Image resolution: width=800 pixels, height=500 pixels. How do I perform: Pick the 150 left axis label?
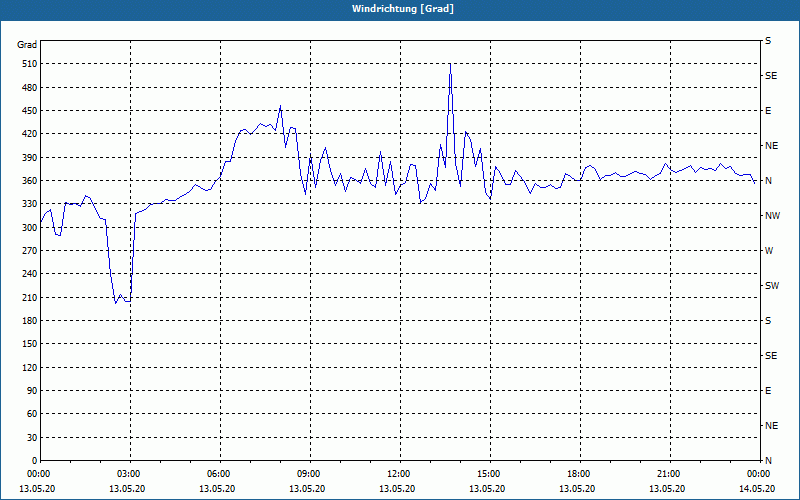(30, 344)
